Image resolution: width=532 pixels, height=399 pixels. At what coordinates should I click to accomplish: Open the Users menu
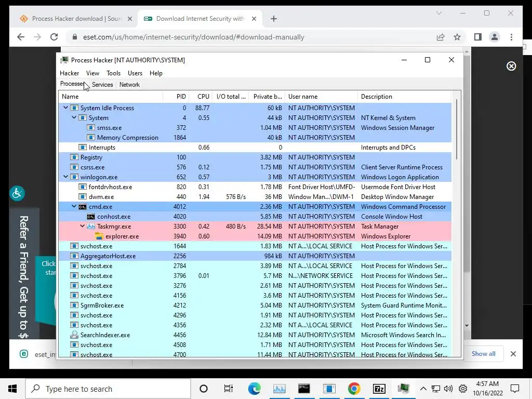(135, 73)
